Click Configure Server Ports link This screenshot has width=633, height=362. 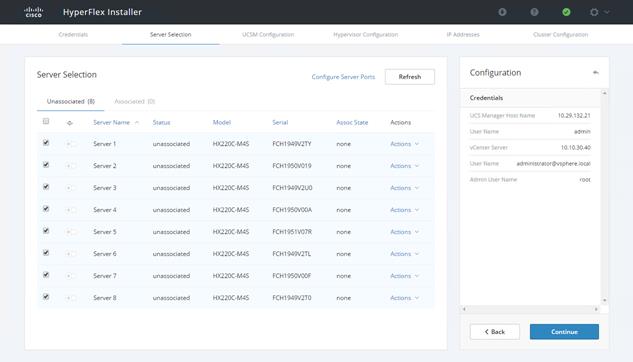point(343,77)
